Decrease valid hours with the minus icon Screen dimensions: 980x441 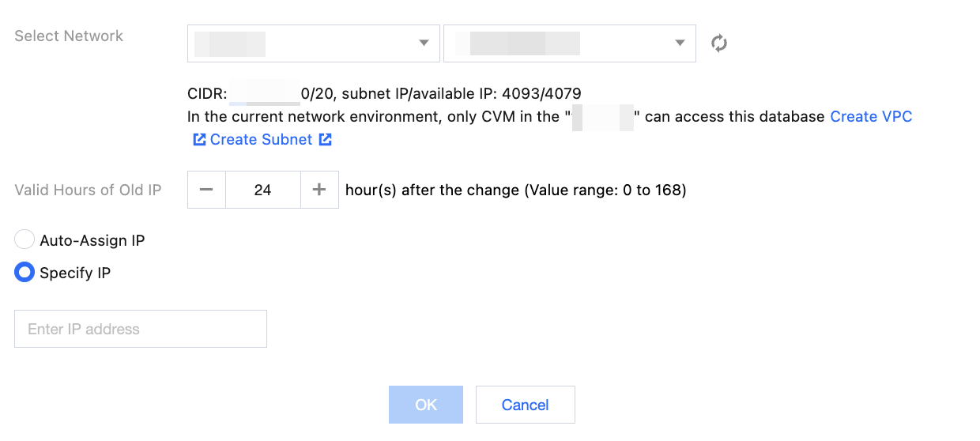pos(206,190)
